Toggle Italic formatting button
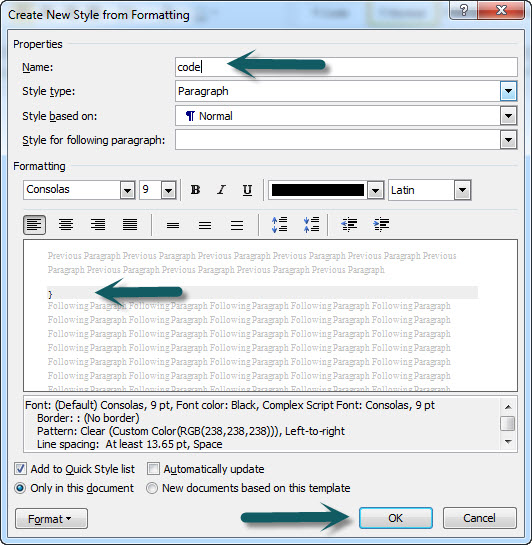This screenshot has height=545, width=532. click(221, 190)
